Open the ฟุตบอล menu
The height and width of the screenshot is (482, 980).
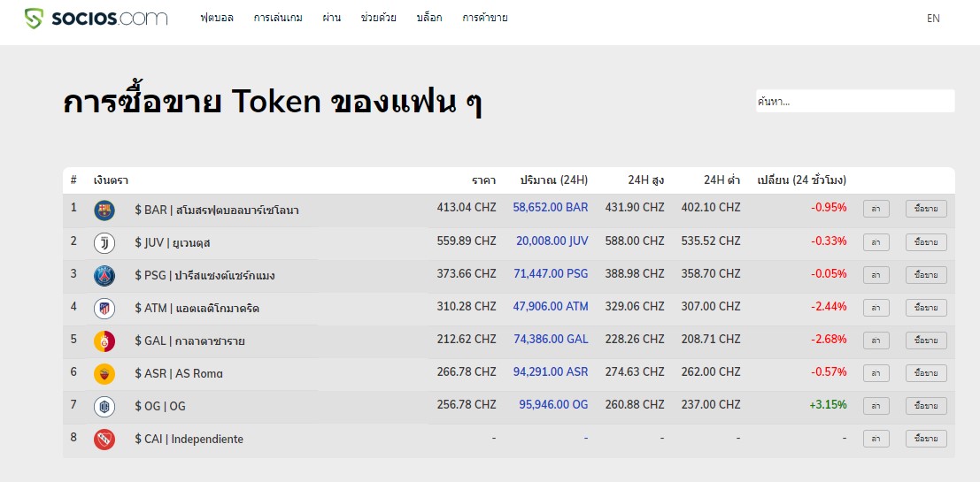coord(217,18)
